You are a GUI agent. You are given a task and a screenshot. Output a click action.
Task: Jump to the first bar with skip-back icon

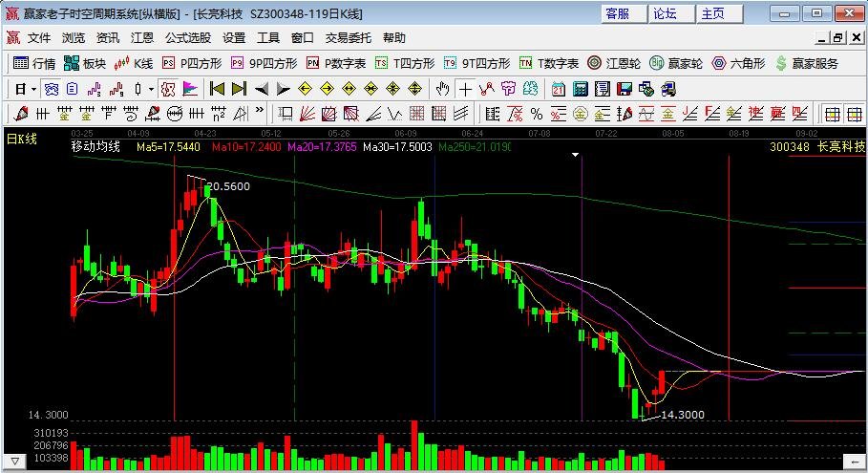click(217, 89)
